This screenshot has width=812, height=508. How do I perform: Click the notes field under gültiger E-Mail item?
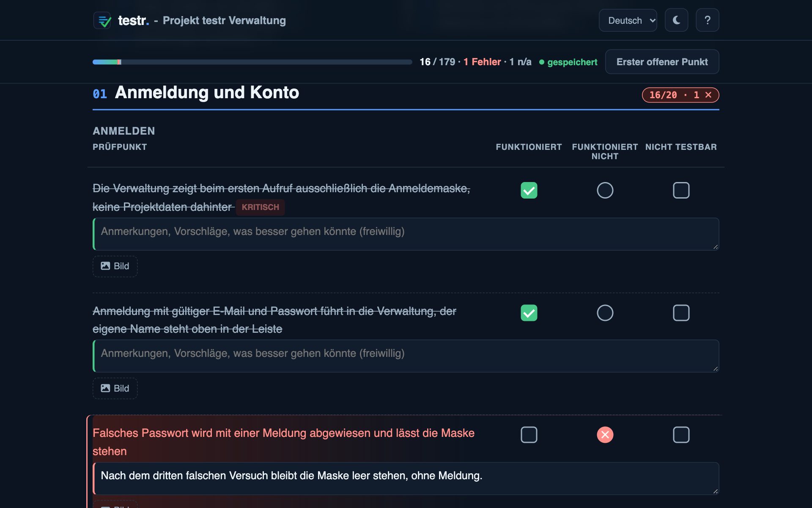click(x=406, y=356)
